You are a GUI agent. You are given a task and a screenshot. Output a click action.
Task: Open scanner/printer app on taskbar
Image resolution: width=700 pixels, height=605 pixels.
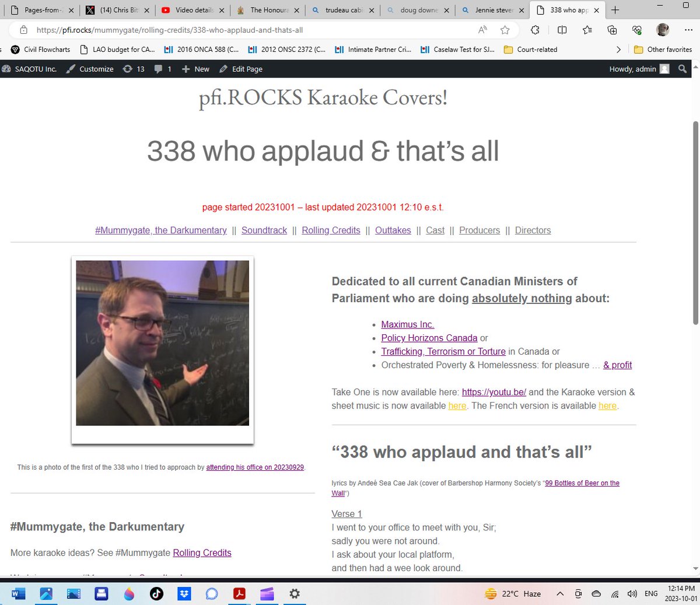pyautogui.click(x=101, y=594)
